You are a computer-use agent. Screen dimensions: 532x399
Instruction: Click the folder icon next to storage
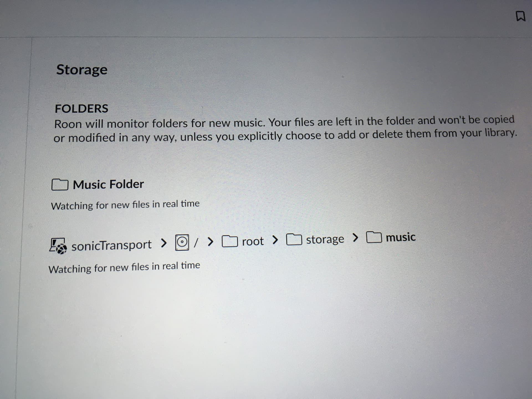point(294,239)
